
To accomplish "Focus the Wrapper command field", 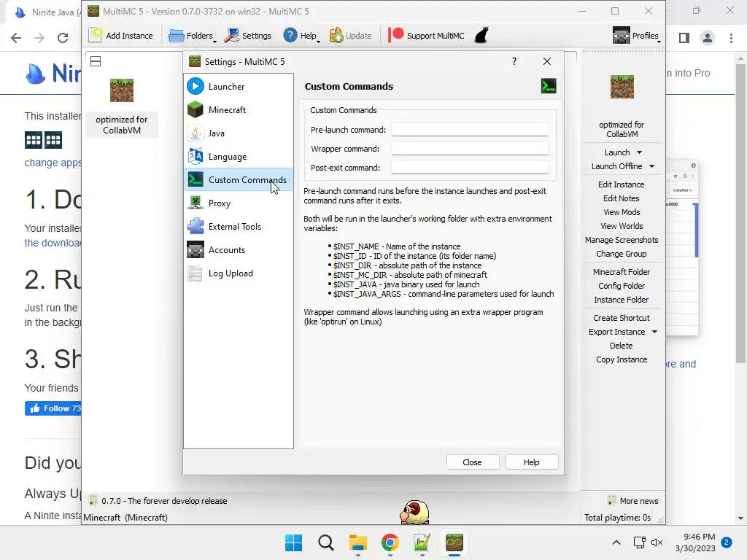I will [470, 149].
